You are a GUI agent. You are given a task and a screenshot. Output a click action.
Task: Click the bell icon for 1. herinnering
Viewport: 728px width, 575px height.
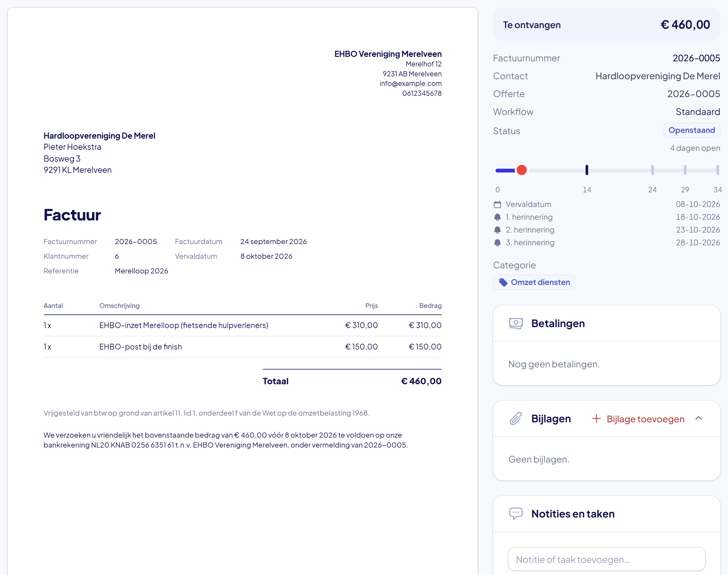[x=497, y=217]
